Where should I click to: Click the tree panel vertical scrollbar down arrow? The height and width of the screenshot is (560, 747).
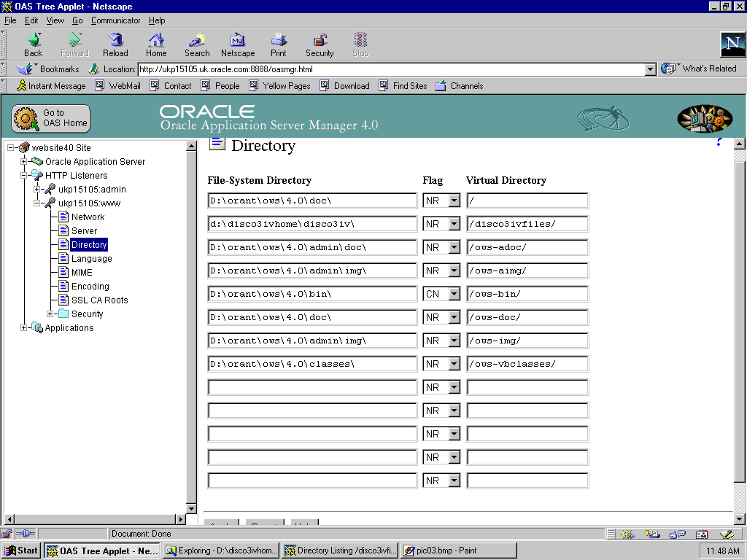[191, 508]
